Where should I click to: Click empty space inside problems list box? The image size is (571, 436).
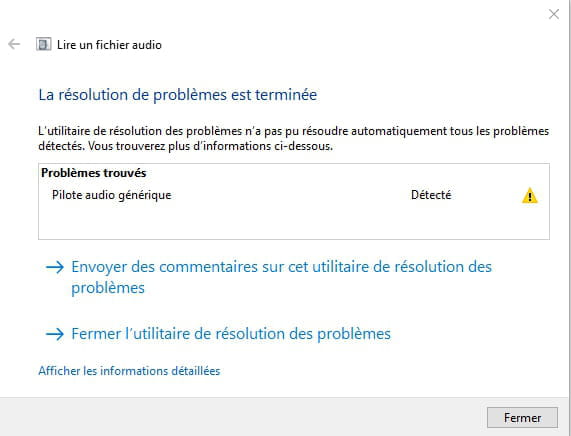[x=294, y=223]
